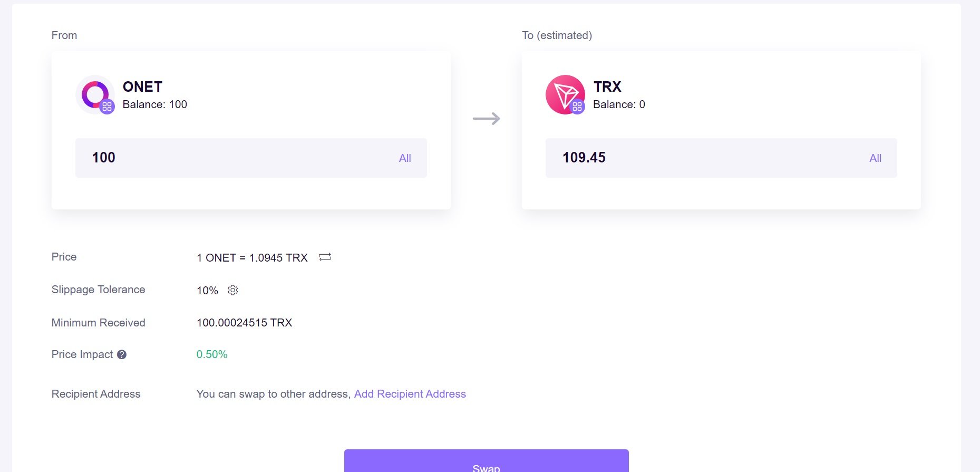This screenshot has height=472, width=980.
Task: Click the Price Impact help question icon
Action: pyautogui.click(x=122, y=354)
